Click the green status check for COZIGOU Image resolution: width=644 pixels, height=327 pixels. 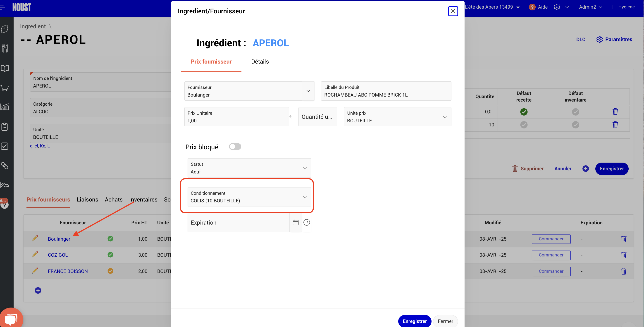(110, 255)
